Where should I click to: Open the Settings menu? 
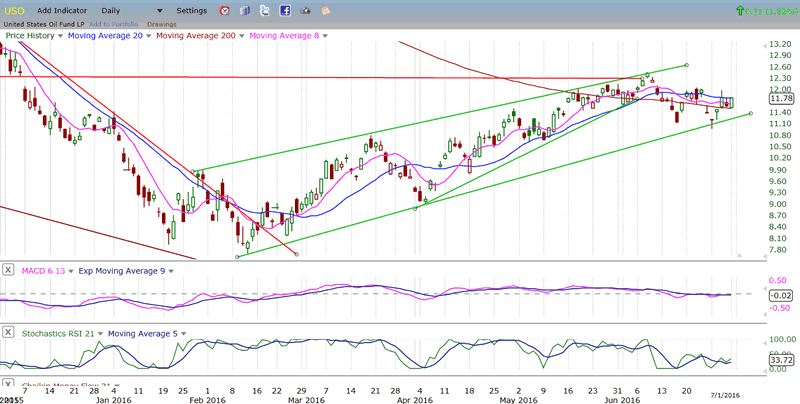click(191, 10)
